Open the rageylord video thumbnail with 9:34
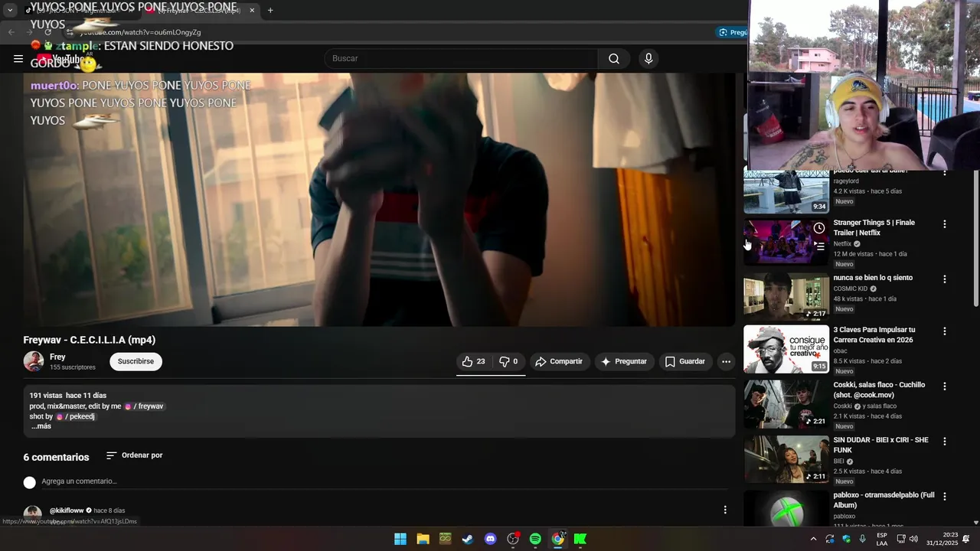980x551 pixels. pos(786,192)
